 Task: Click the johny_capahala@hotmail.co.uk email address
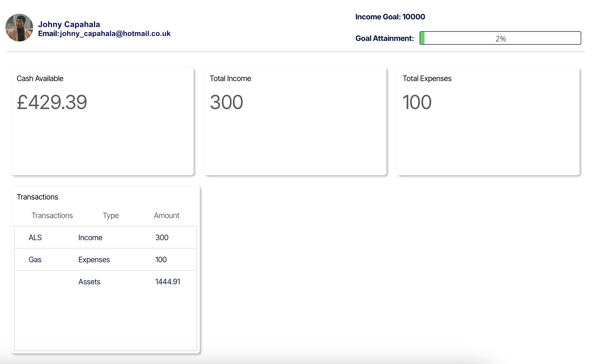[x=115, y=34]
